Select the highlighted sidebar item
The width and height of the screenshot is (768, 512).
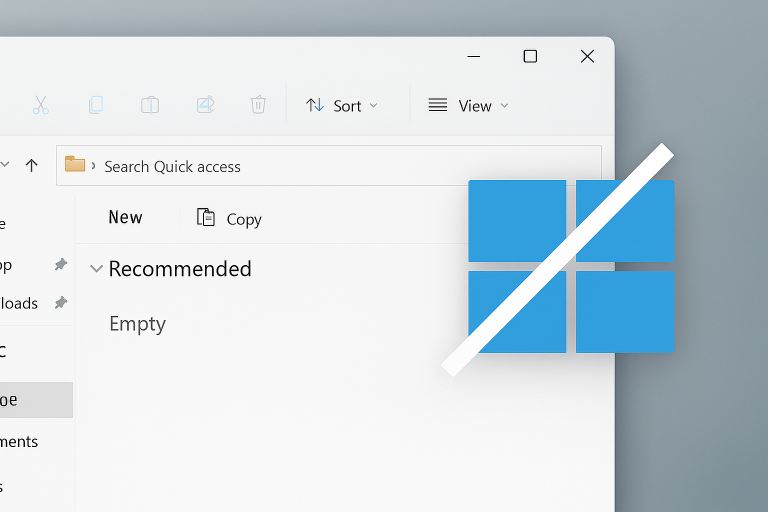point(36,400)
